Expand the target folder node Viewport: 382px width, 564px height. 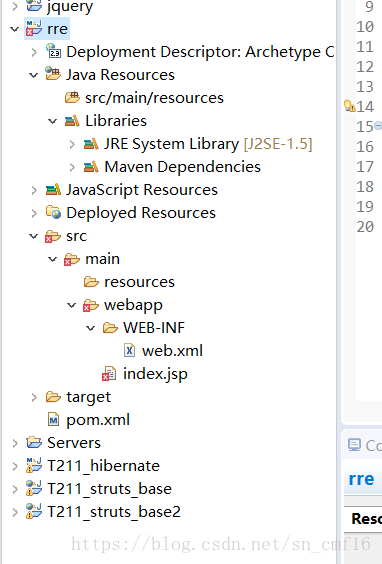pos(34,397)
